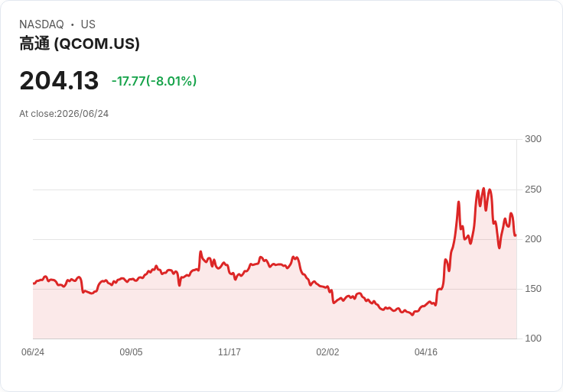The height and width of the screenshot is (392, 563).
Task: Click the 04/16 date axis label
Action: (426, 352)
